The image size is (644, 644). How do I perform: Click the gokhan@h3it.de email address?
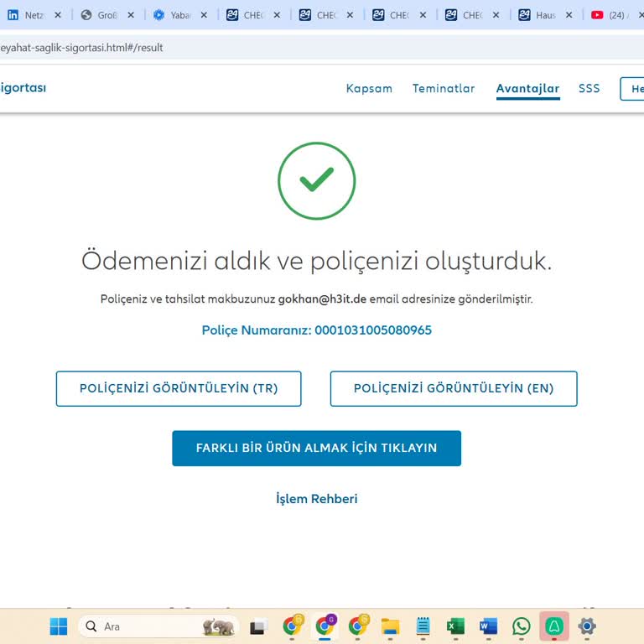pos(322,299)
